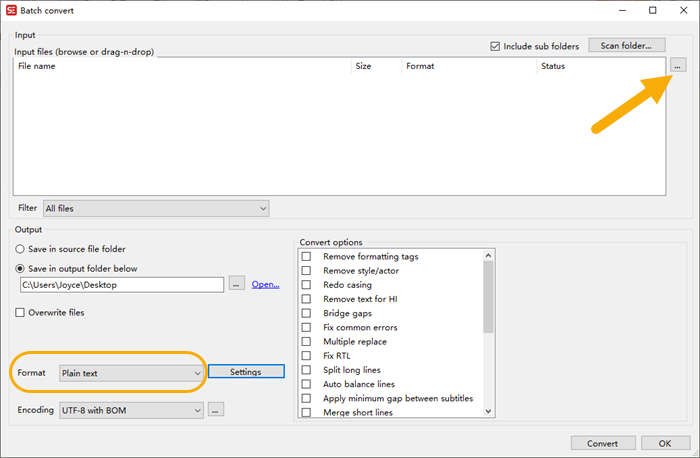Screen dimensions: 700x458
Task: Click the output folder browse ellipsis button
Action: click(236, 284)
